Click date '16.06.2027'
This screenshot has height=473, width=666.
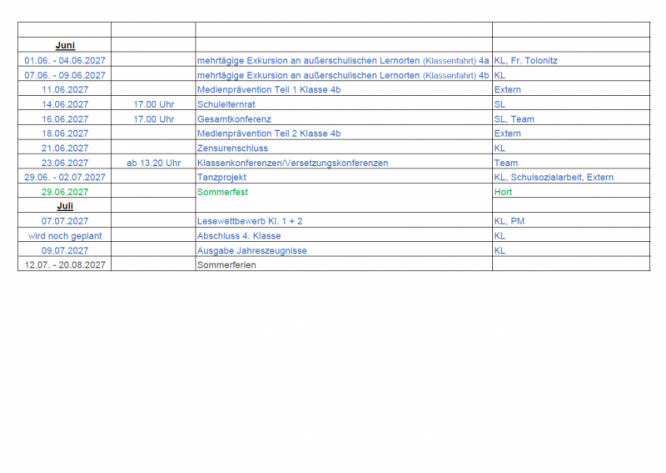[x=65, y=119]
